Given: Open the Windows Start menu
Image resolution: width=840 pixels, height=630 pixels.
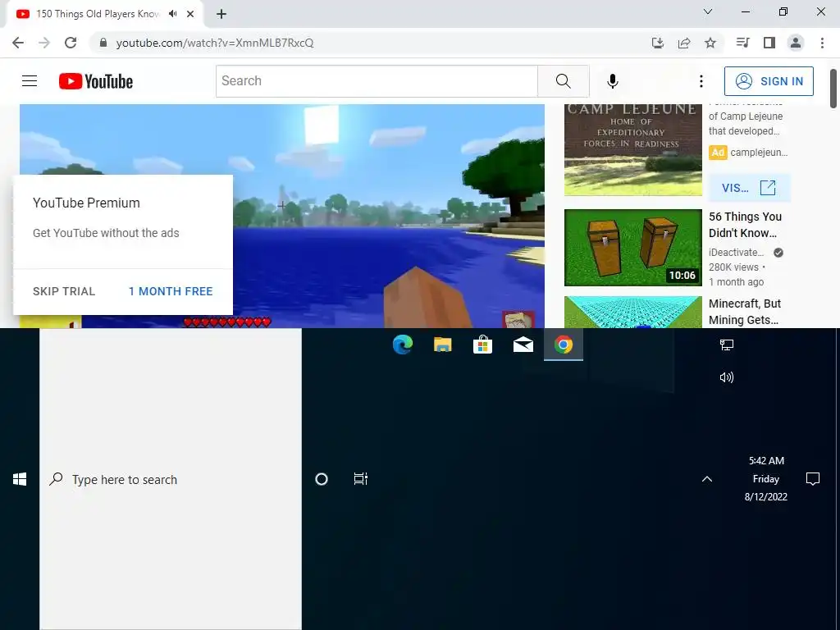Looking at the screenshot, I should pyautogui.click(x=20, y=479).
